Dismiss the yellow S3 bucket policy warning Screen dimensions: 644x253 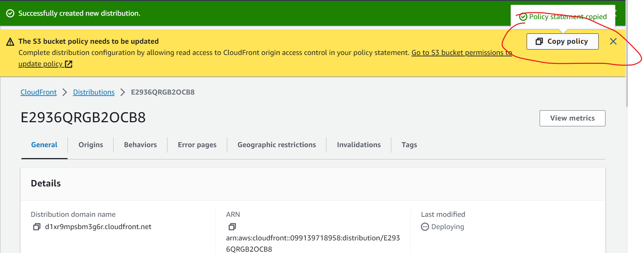click(x=613, y=41)
